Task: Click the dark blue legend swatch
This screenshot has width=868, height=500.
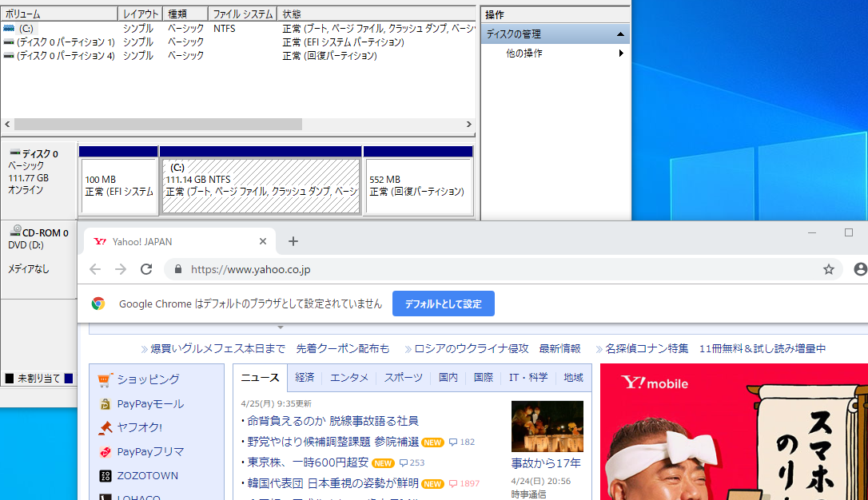Action: tap(69, 379)
